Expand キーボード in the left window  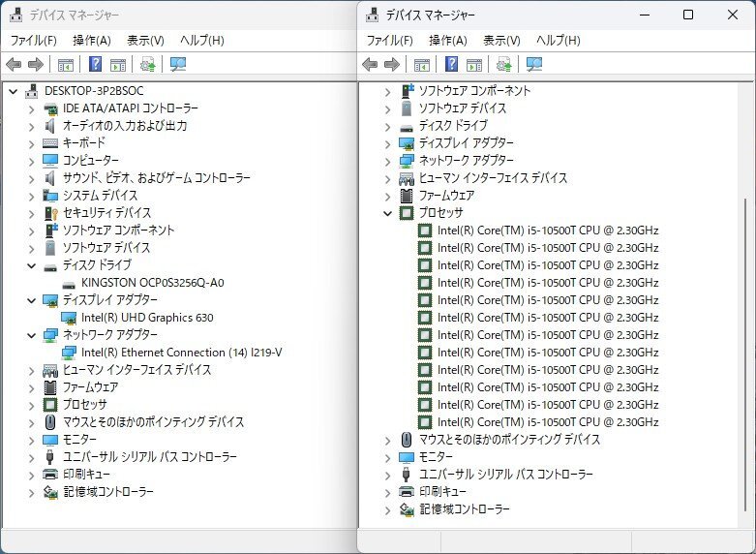pos(32,143)
